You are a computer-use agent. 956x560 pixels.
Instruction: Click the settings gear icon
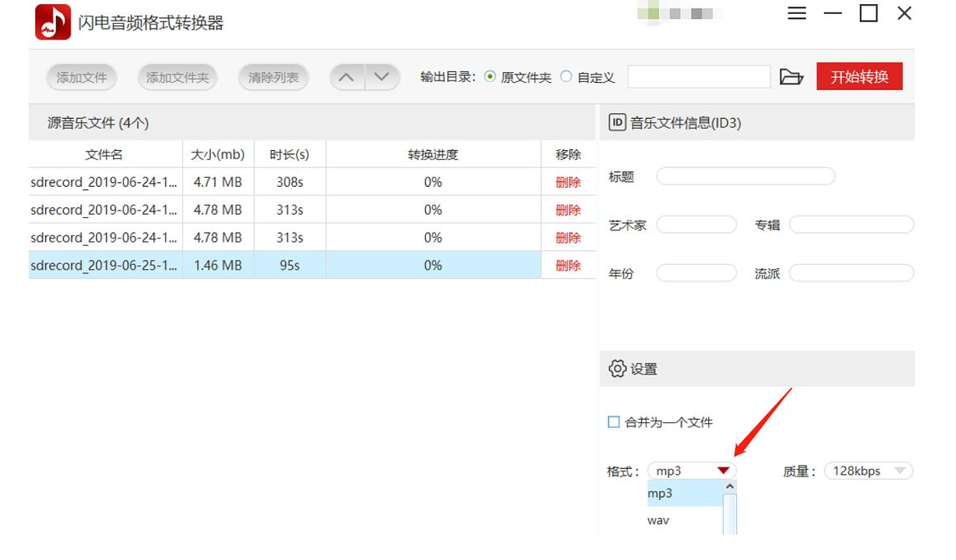pyautogui.click(x=617, y=369)
